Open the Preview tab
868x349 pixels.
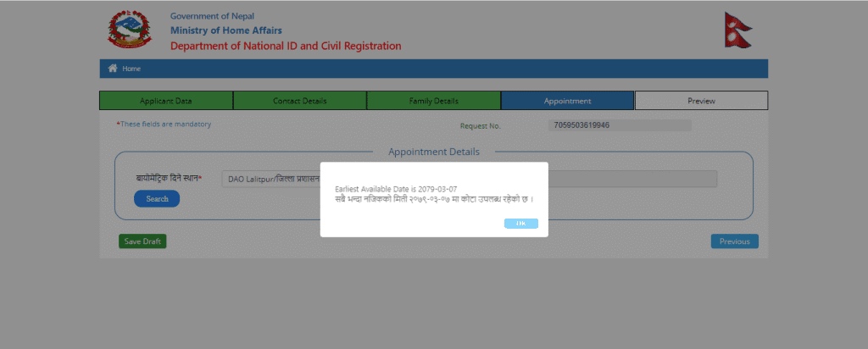tap(701, 101)
